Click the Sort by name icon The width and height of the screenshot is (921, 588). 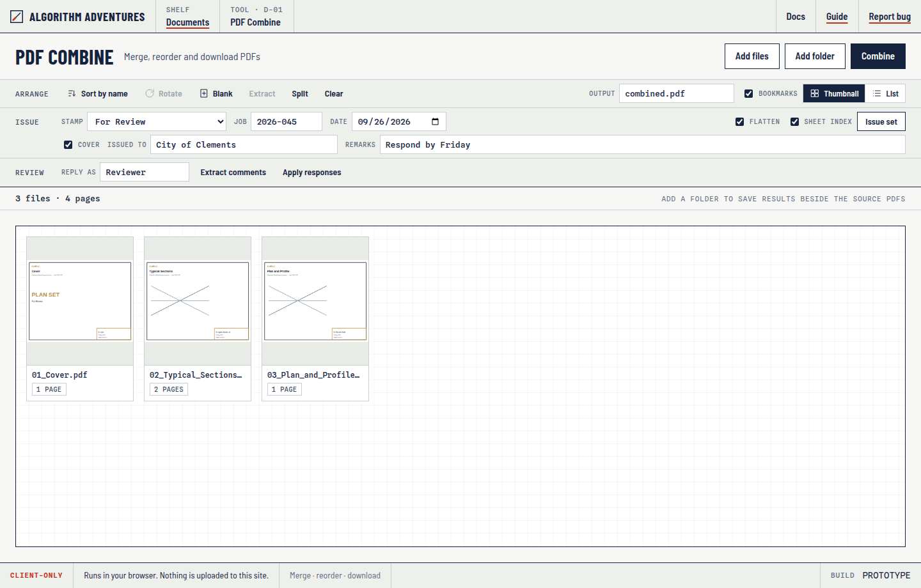click(72, 93)
